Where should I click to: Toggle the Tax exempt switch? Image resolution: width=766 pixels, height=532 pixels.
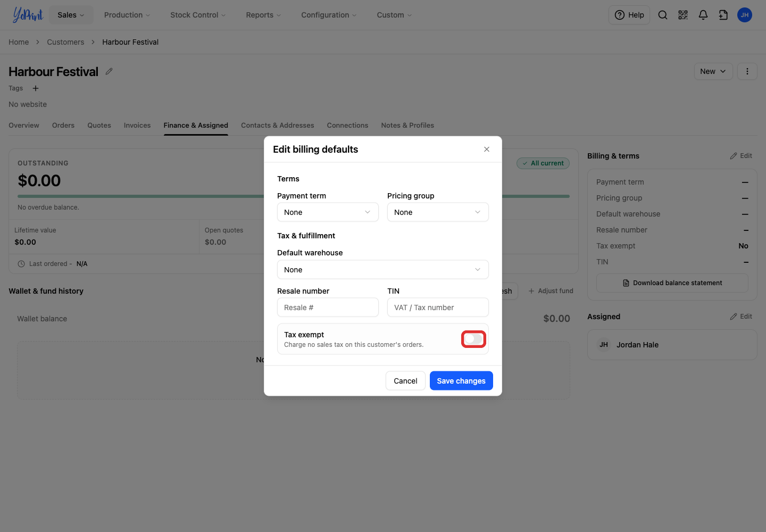(x=473, y=339)
